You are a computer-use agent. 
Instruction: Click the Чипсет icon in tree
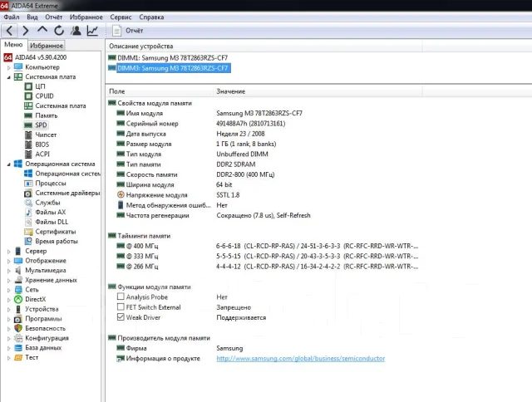click(28, 135)
